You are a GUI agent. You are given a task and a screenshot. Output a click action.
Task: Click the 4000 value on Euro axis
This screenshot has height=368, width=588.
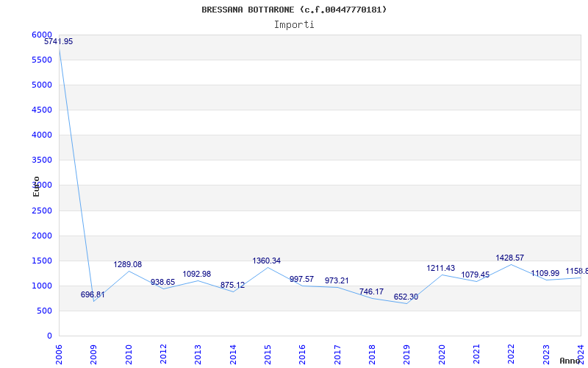coord(42,135)
